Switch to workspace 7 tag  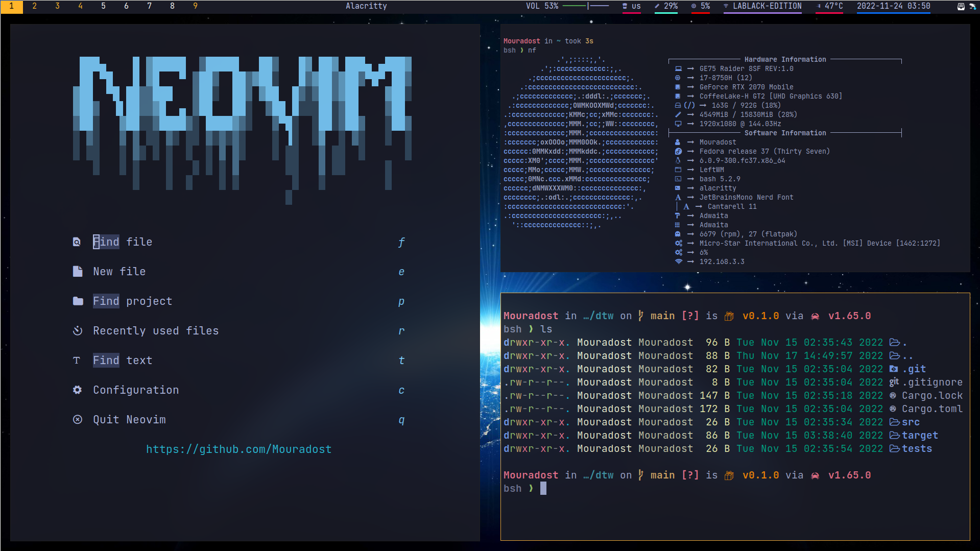[x=149, y=6]
